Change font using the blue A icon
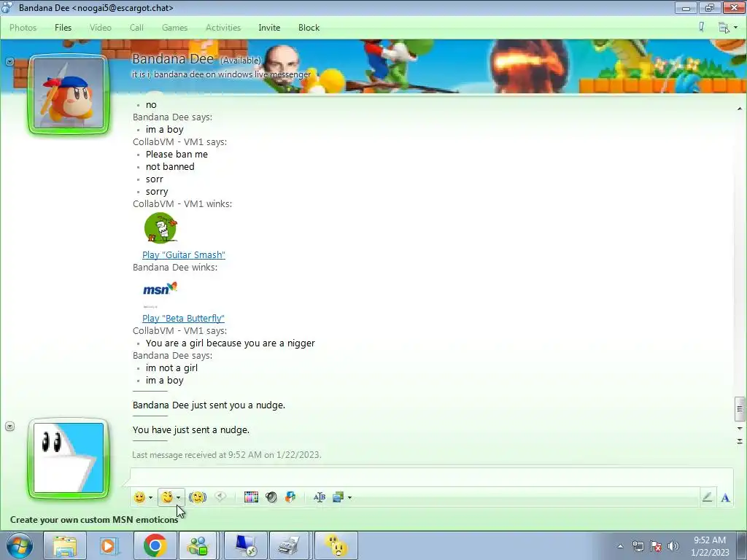 (x=725, y=497)
